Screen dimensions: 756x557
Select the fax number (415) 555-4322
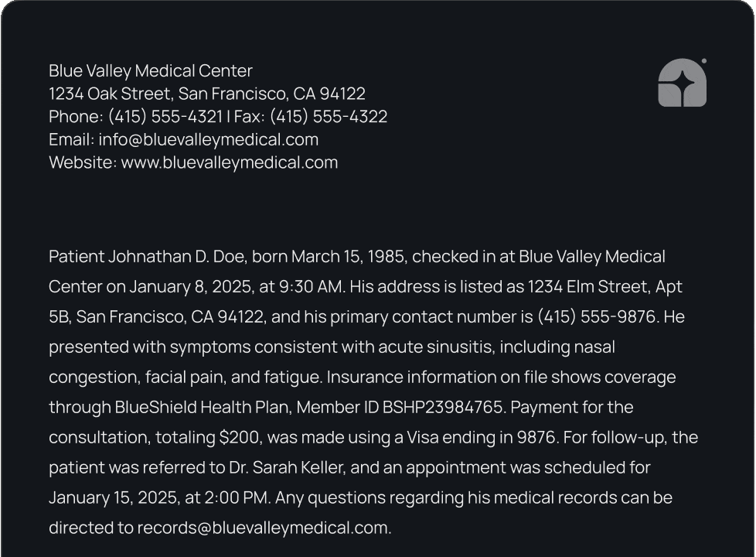pos(329,116)
